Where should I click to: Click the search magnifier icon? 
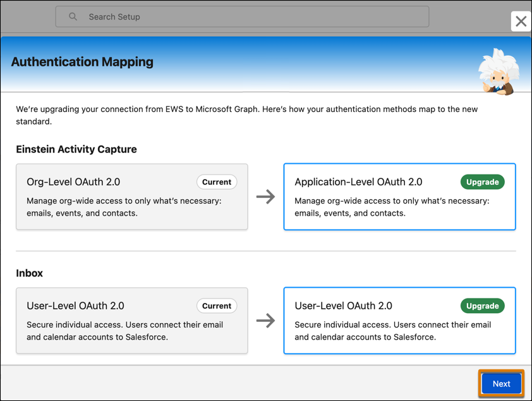coord(73,16)
